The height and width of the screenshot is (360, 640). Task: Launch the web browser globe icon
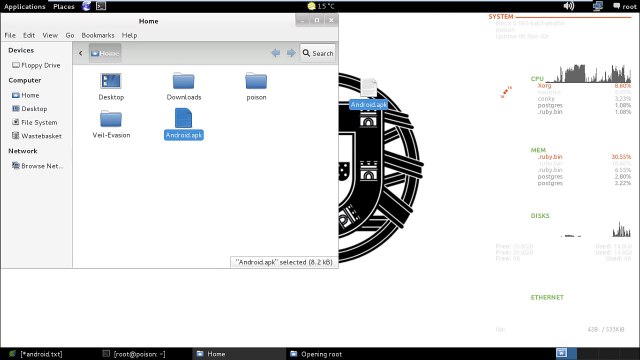(x=86, y=6)
